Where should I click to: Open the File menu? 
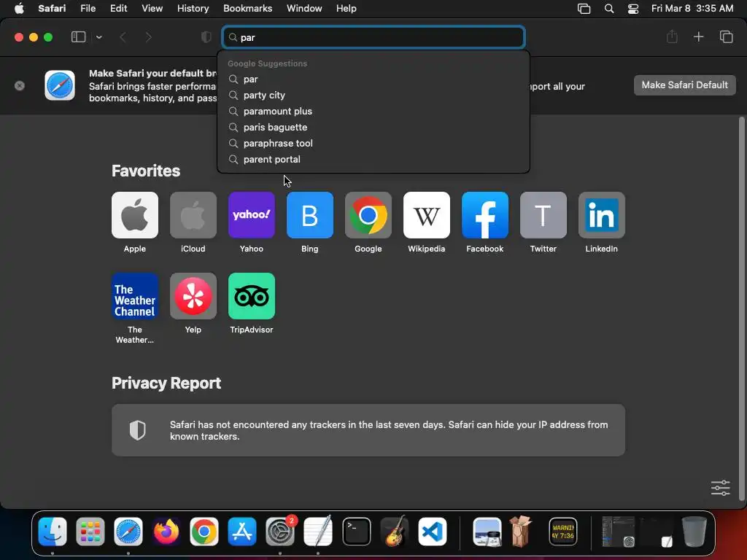(x=88, y=8)
